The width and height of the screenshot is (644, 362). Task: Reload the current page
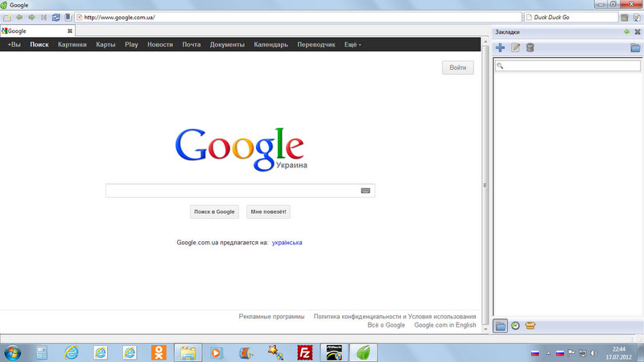click(56, 17)
